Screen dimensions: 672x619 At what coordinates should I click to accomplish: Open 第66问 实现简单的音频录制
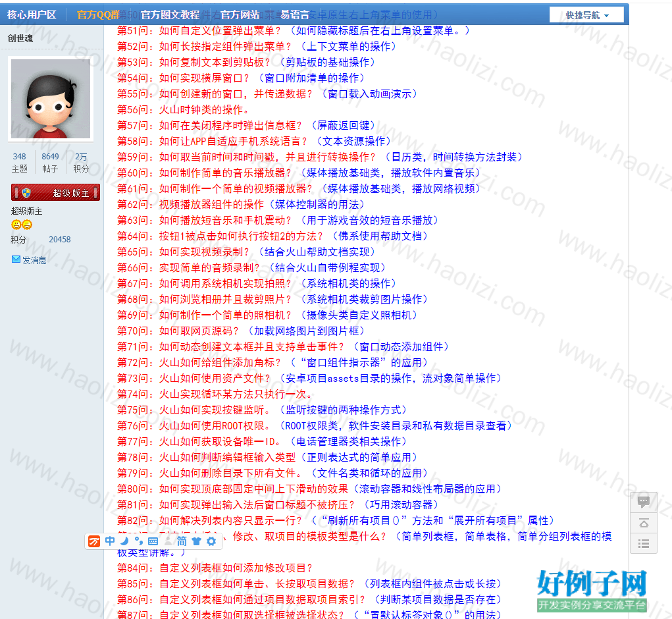[x=251, y=267]
